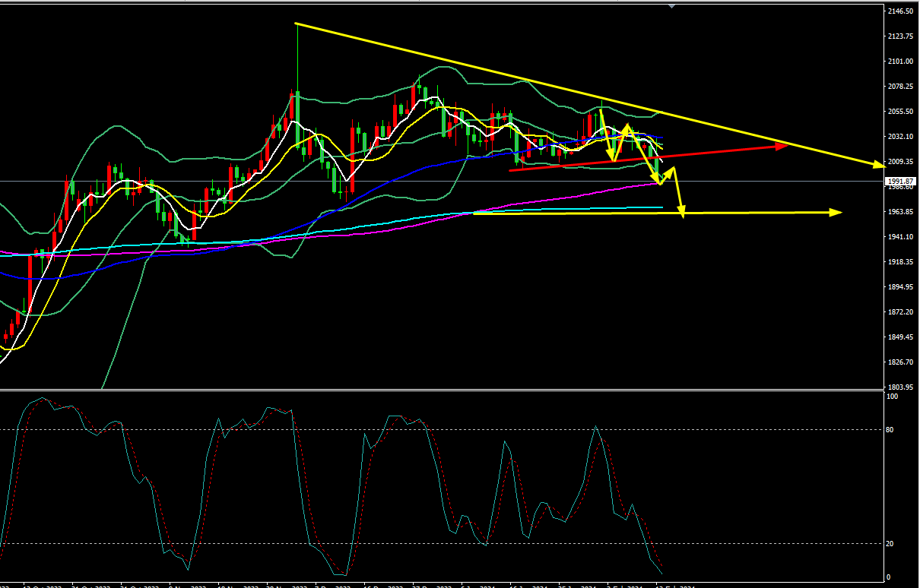Click the stochastic 100 scale label
Screen dimensions: 920x588
coord(893,397)
